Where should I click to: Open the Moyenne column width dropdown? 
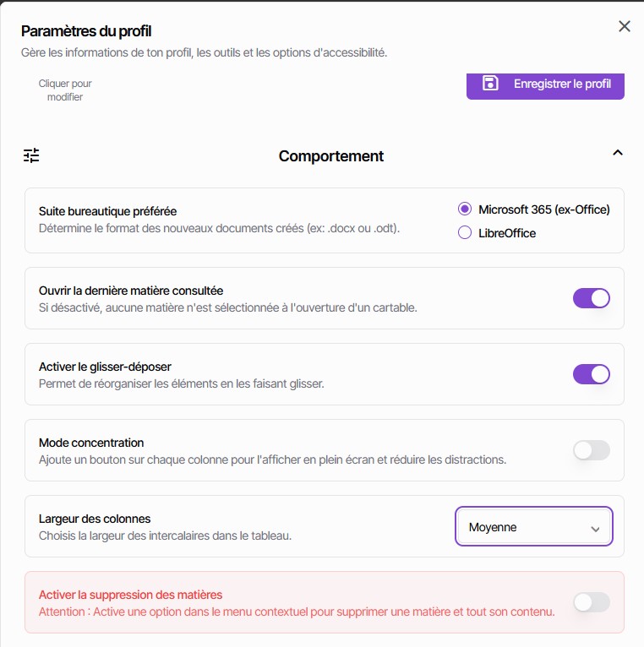(x=532, y=527)
